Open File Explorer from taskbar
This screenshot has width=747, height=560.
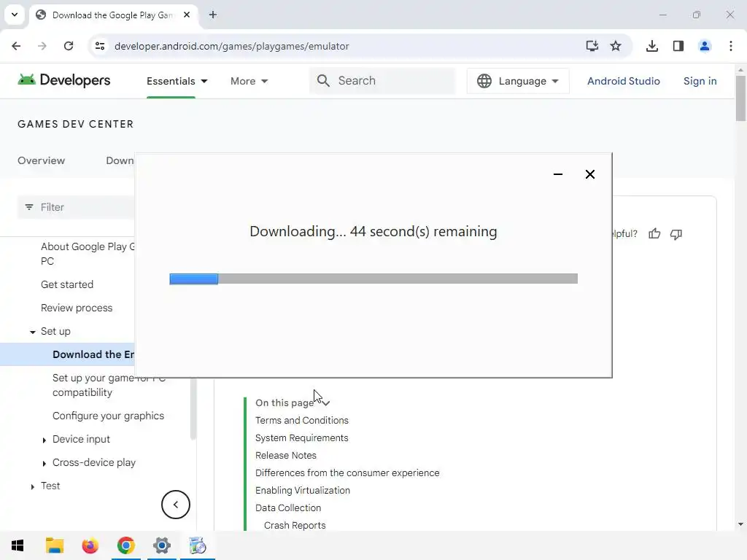click(54, 545)
